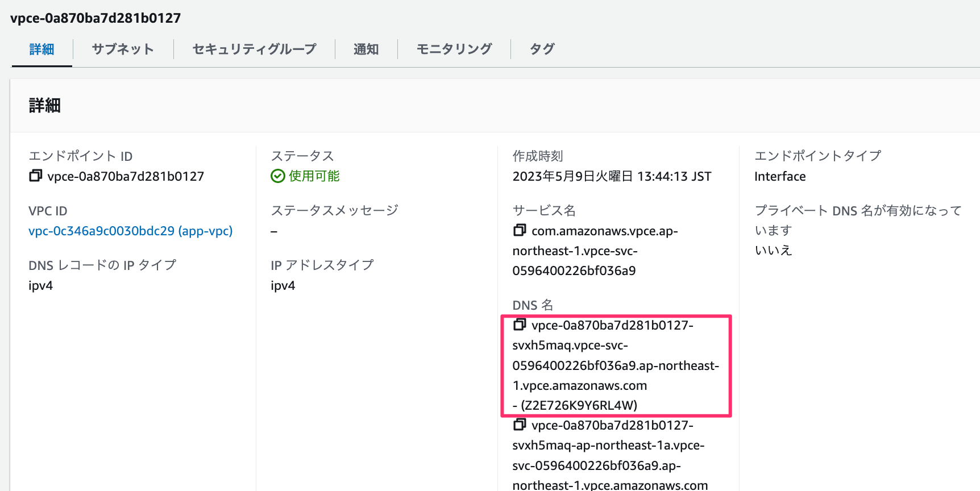Select the creation time 2023年5月9日火曜日 13:44:13 JST
Viewport: 980px width, 491px height.
pos(612,176)
